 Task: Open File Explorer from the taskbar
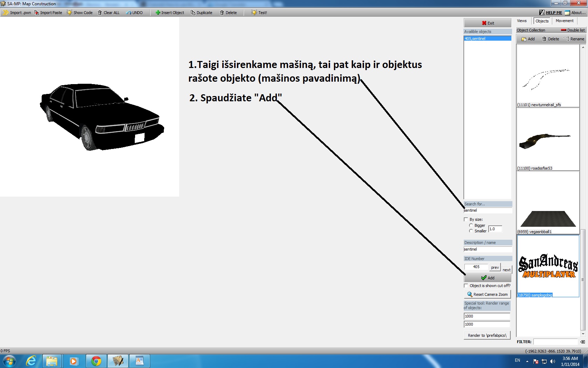(x=52, y=361)
